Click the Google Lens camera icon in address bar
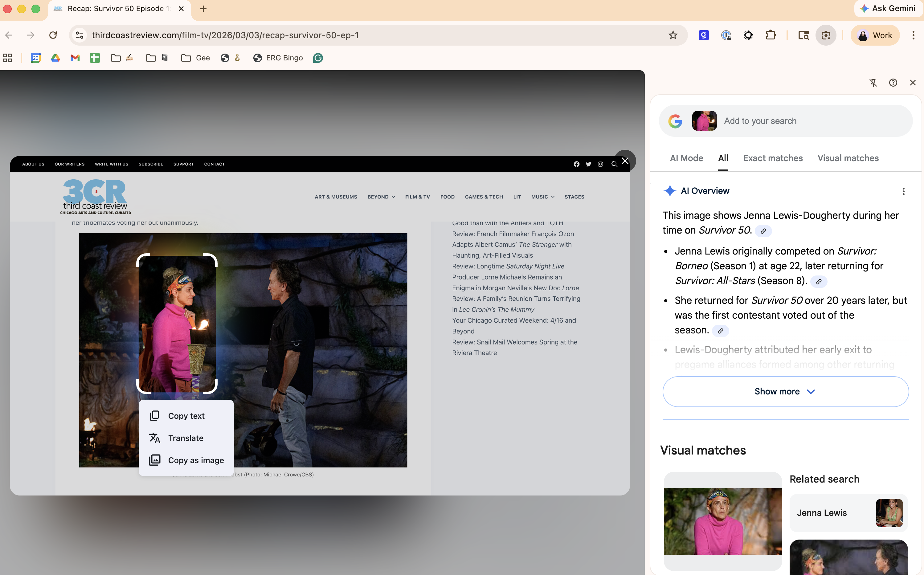Screen dimensions: 924x575 pyautogui.click(x=826, y=35)
